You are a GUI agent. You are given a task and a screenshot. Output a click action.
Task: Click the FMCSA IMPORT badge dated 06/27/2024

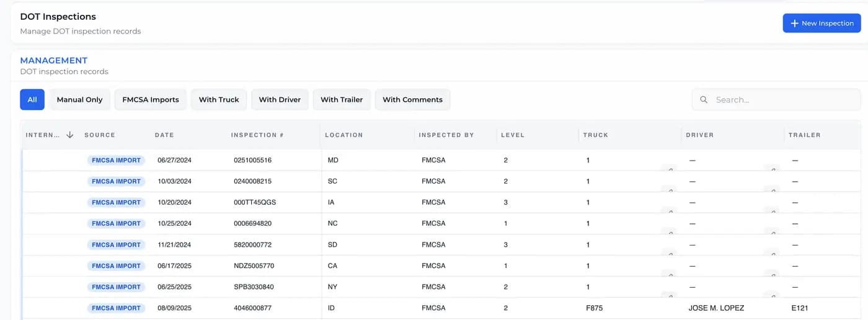(x=117, y=160)
